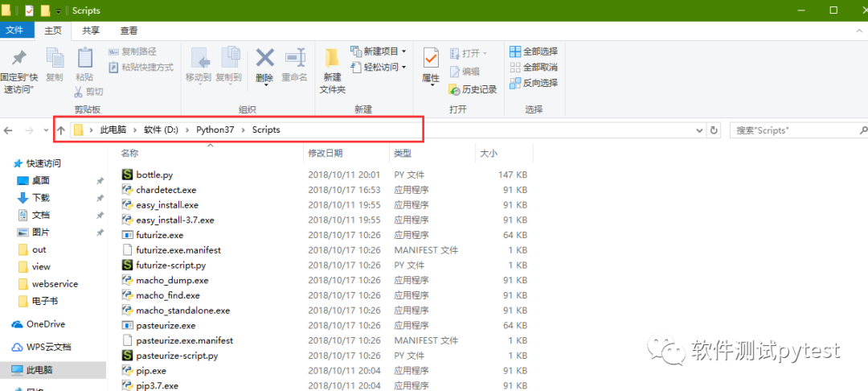Click the Cut scissors icon
The image size is (868, 391).
click(78, 92)
